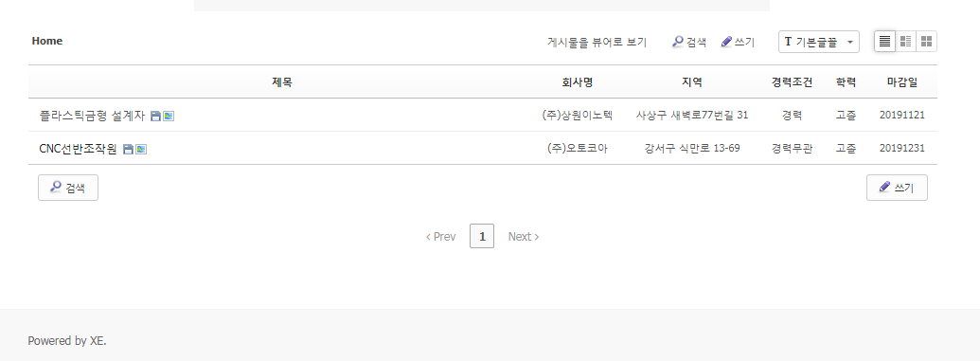980x361 pixels.
Task: Switch to list view layout icon
Action: (884, 42)
